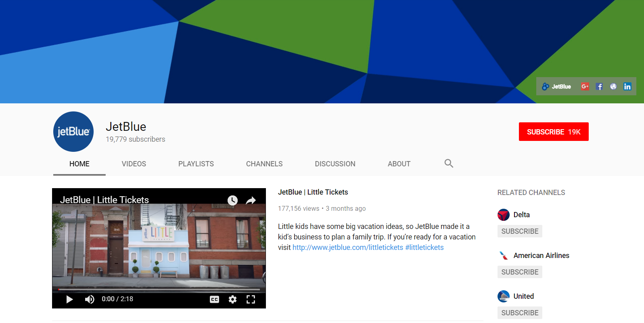This screenshot has width=644, height=323.
Task: Select the HOME tab
Action: tap(79, 164)
